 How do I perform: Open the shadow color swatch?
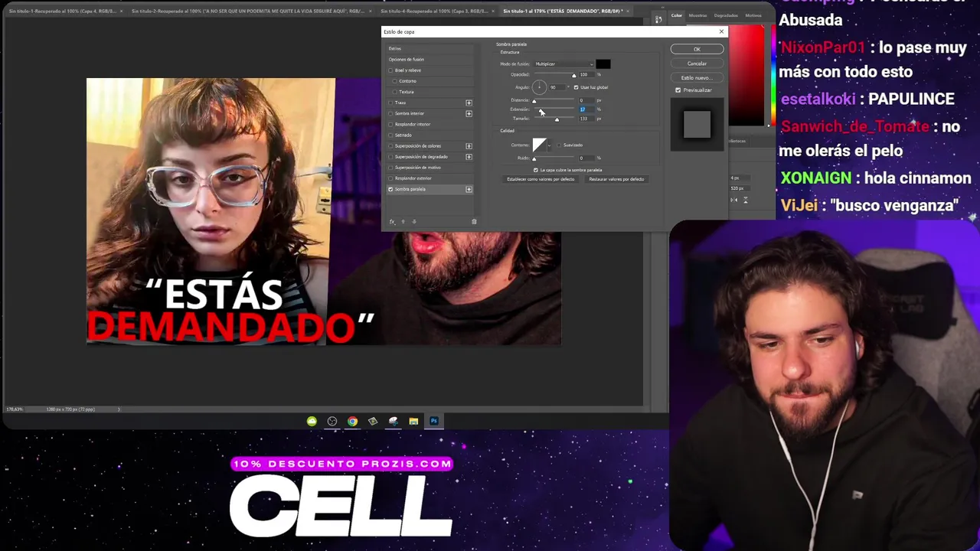[603, 64]
